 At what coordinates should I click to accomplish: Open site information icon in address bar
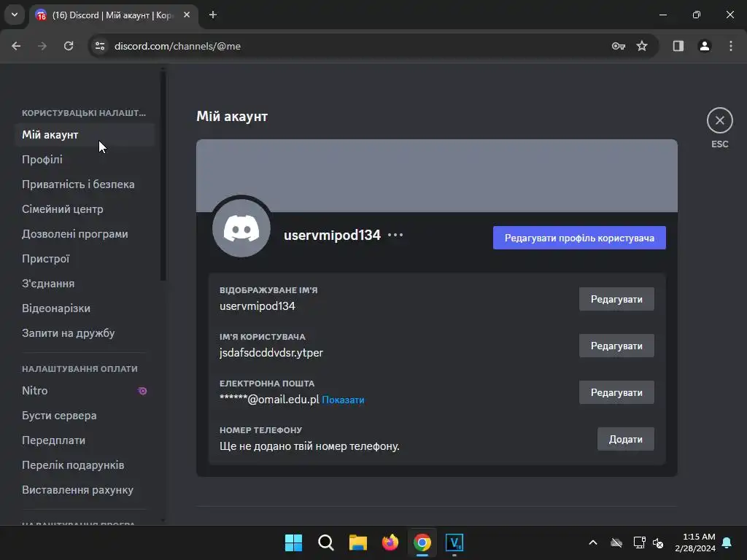pos(100,46)
